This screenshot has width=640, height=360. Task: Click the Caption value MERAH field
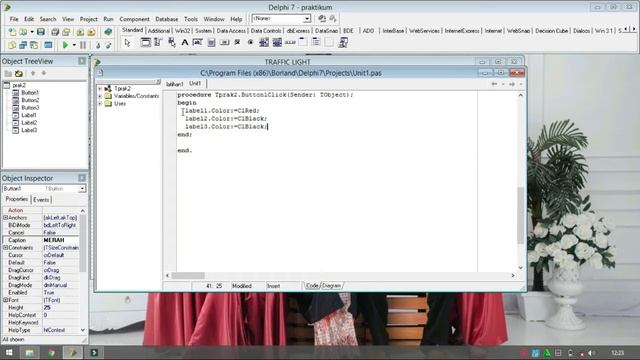pyautogui.click(x=61, y=240)
